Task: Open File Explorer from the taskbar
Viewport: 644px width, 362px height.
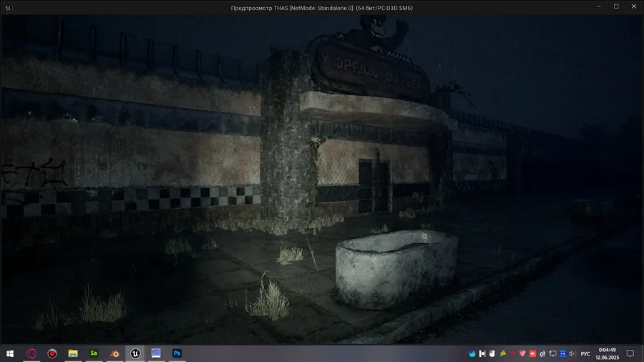Action: coord(73,353)
